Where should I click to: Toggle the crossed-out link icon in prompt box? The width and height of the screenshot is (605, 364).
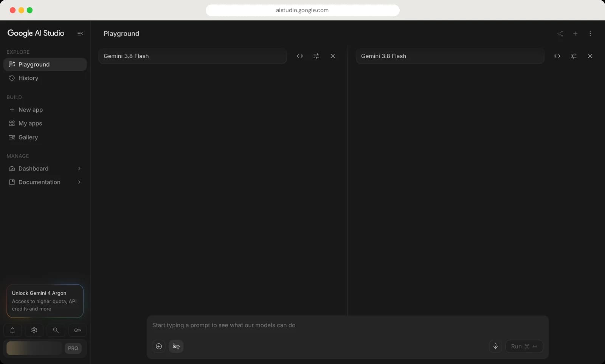tap(176, 346)
